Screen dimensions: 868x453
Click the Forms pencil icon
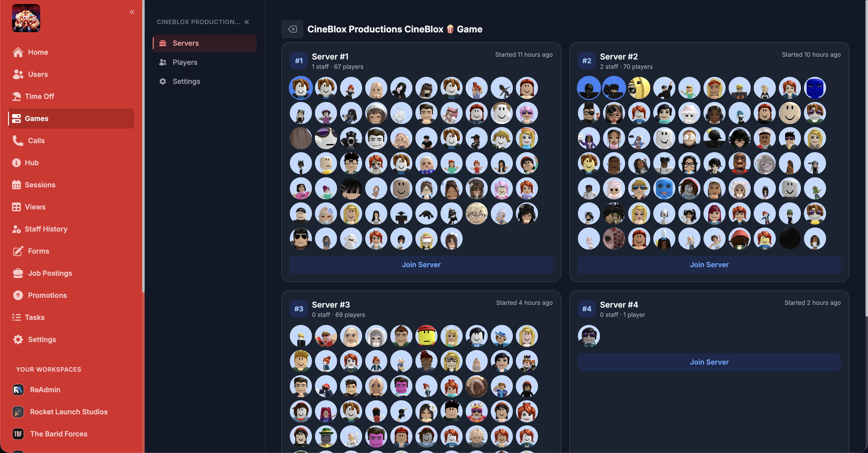[x=18, y=251]
